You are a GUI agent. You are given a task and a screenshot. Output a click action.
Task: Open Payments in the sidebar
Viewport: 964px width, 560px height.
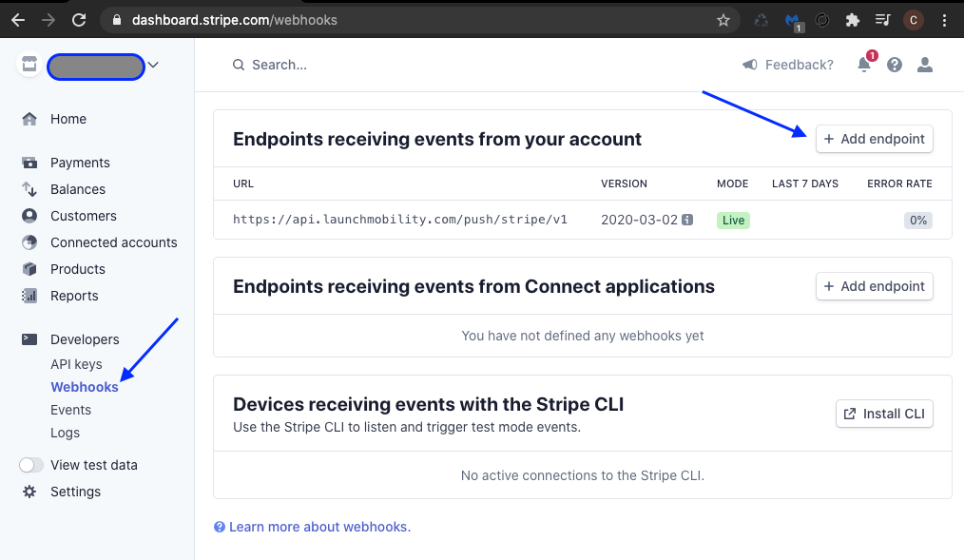[x=80, y=163]
